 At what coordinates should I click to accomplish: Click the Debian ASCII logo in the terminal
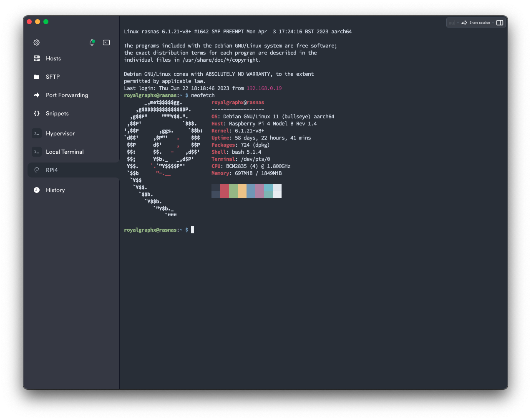pos(163,158)
